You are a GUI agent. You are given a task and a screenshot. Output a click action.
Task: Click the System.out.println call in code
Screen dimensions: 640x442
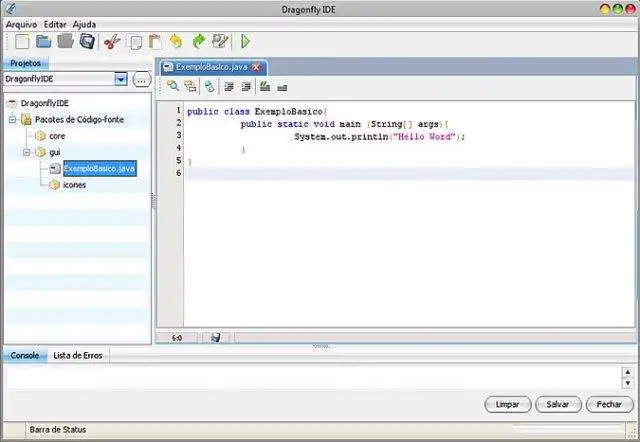point(341,137)
